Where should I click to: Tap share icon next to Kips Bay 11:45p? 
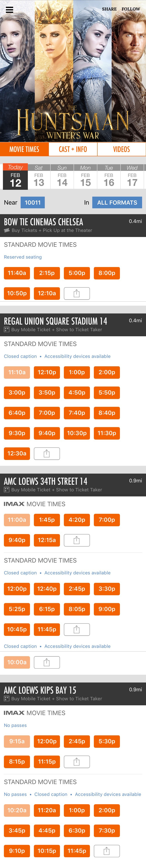107,851
